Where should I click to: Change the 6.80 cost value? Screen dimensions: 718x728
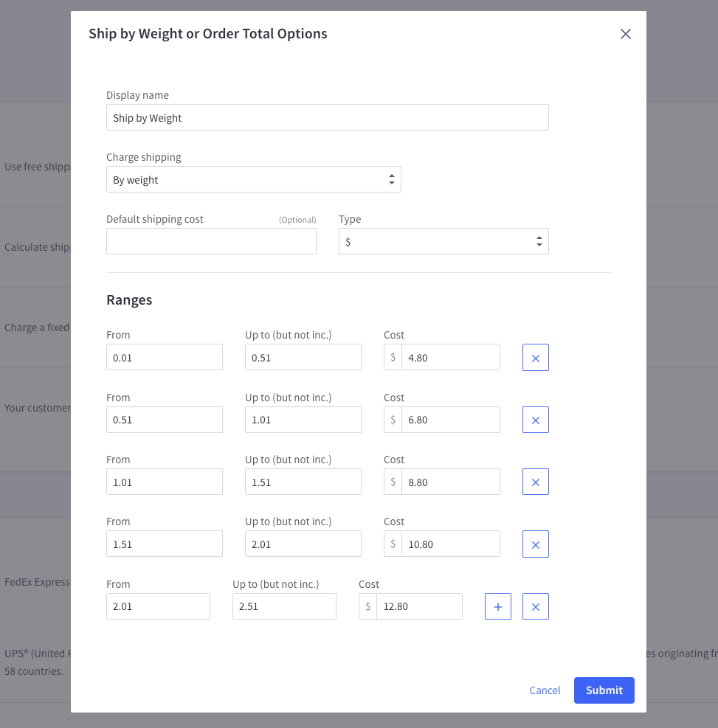coord(450,420)
